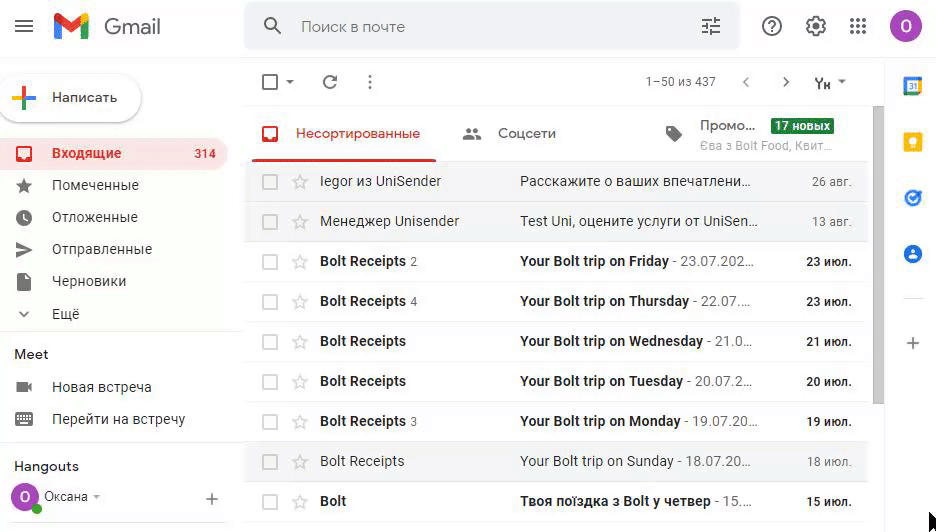Select checkbox for Bolt trip on Thursday
Image resolution: width=936 pixels, height=532 pixels.
click(x=270, y=302)
